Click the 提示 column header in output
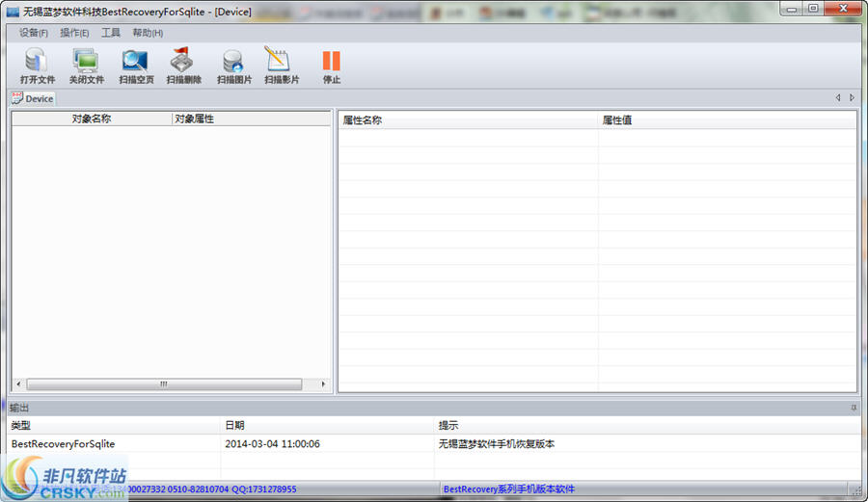The image size is (868, 502). [647, 425]
